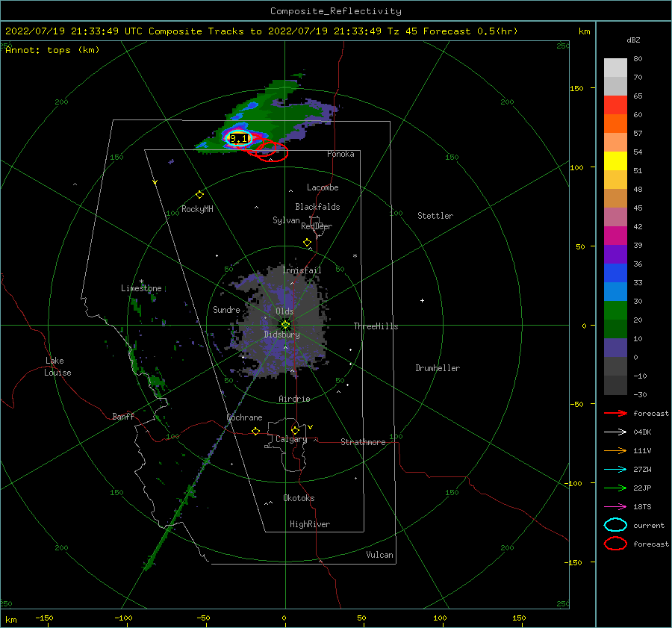The image size is (672, 628).
Task: Choose the magenta 18TS arrow legend symbol
Action: 615,507
